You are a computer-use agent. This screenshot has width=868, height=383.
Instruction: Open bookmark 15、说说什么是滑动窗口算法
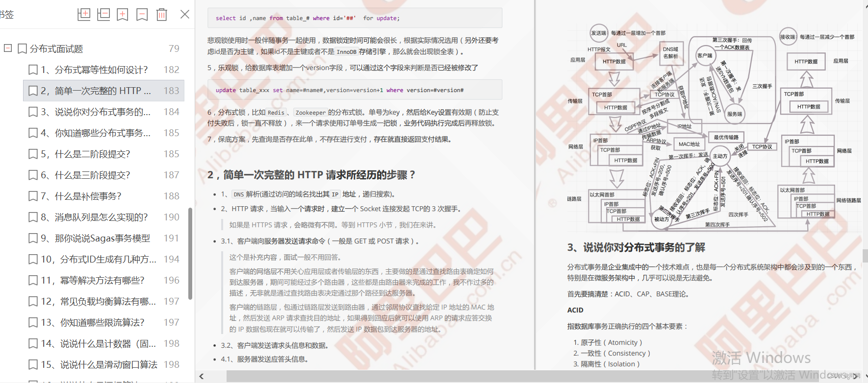coord(99,364)
